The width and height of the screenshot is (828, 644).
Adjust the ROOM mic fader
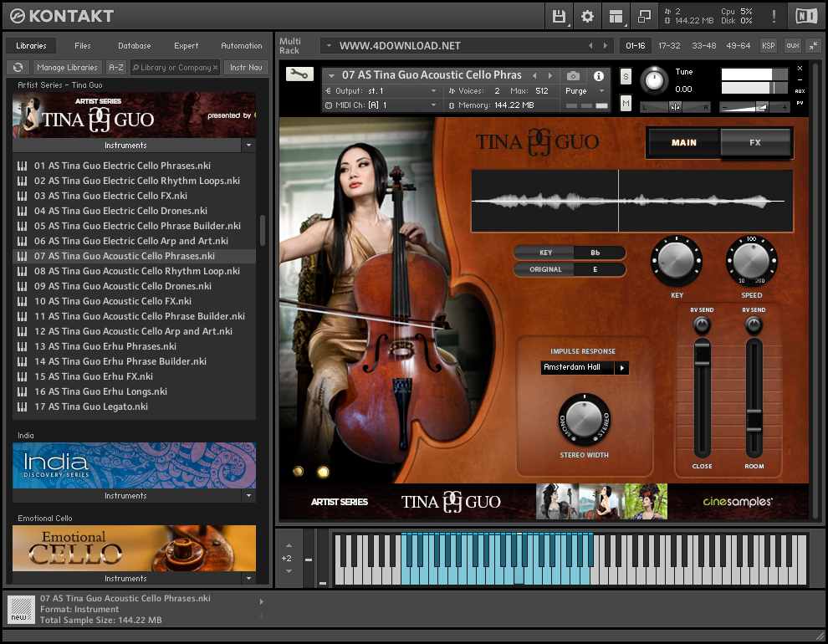coord(754,420)
